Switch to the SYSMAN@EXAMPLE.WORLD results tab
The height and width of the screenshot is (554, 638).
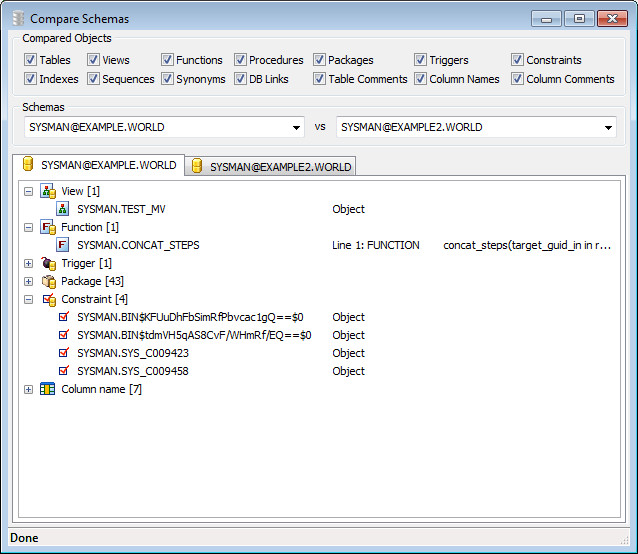[98, 165]
